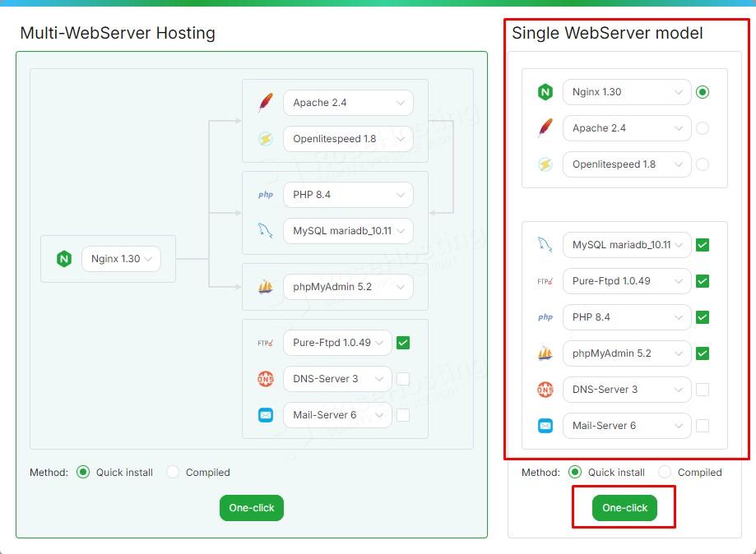The image size is (756, 554).
Task: Click the phpMyAdmin sailboat icon in Single WebServer model
Action: (545, 353)
